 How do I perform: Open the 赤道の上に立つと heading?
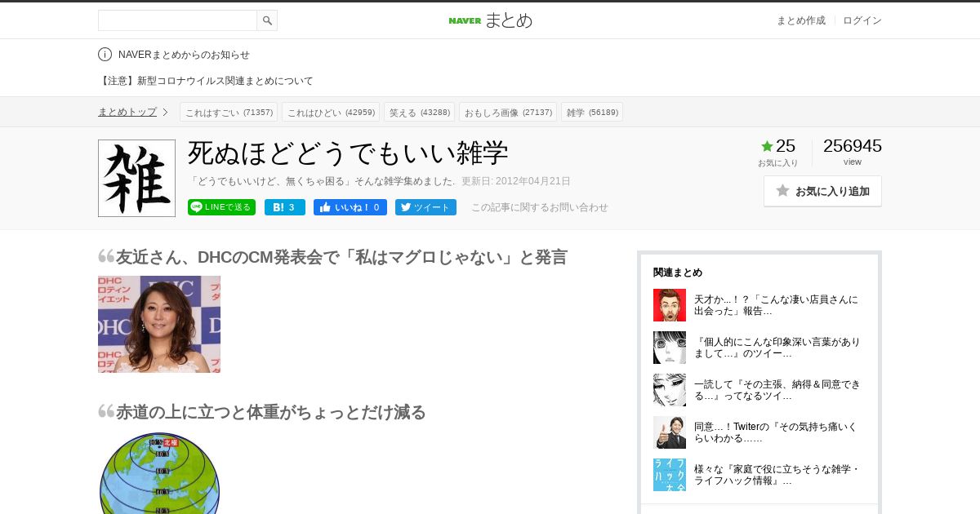[x=271, y=412]
